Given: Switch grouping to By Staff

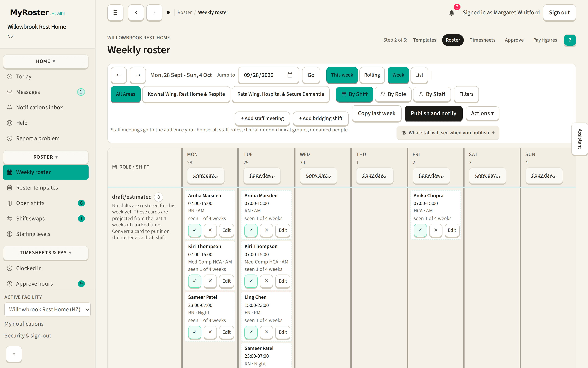Looking at the screenshot, I should click(x=432, y=94).
